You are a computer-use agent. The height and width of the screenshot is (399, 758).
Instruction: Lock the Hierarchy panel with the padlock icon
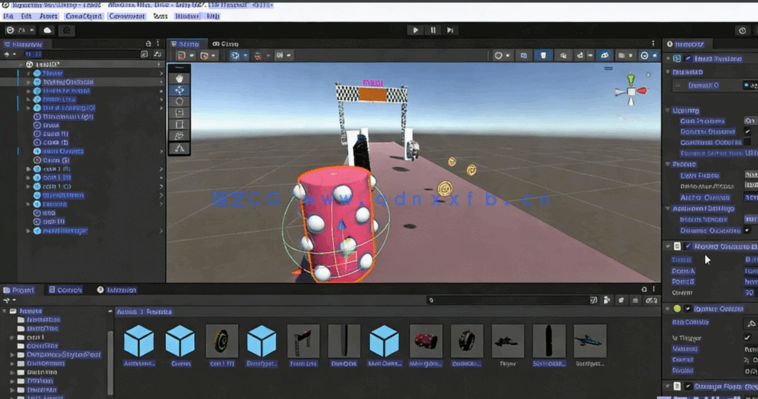coord(148,44)
